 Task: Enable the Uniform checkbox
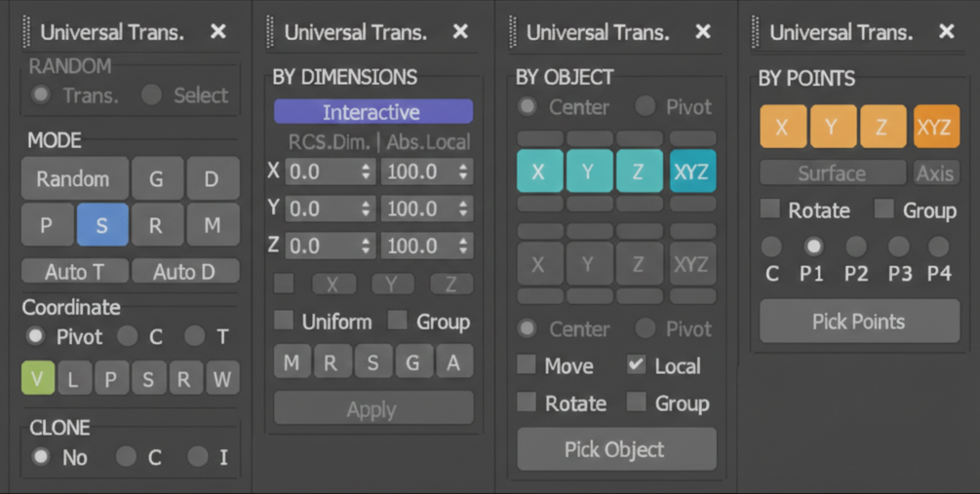coord(284,321)
